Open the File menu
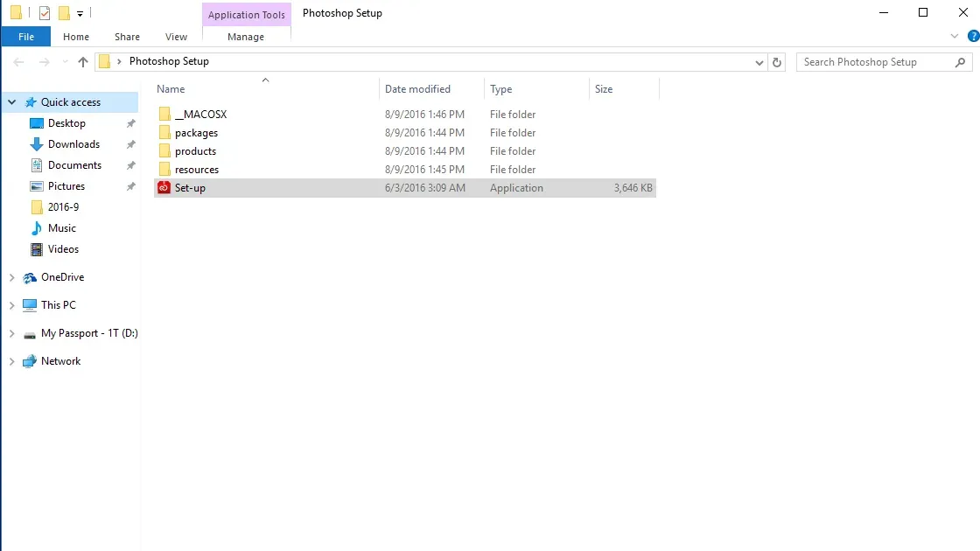The height and width of the screenshot is (551, 980). (x=26, y=37)
